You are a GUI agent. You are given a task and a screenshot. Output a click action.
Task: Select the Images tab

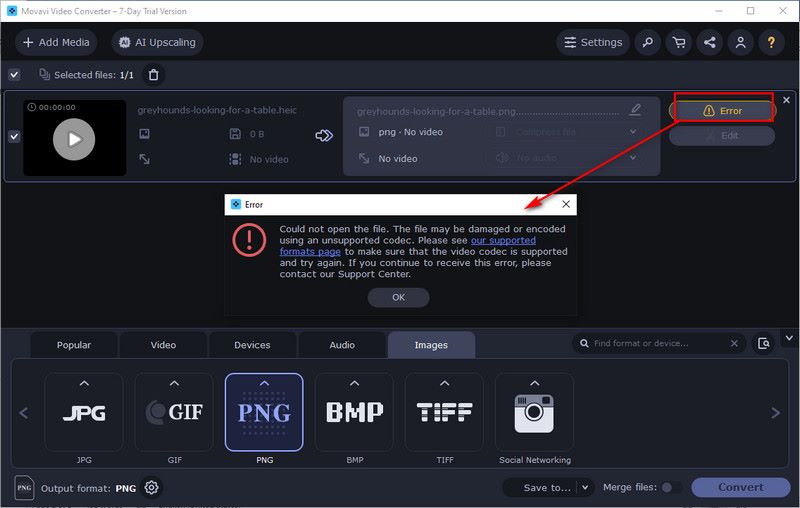pyautogui.click(x=431, y=345)
